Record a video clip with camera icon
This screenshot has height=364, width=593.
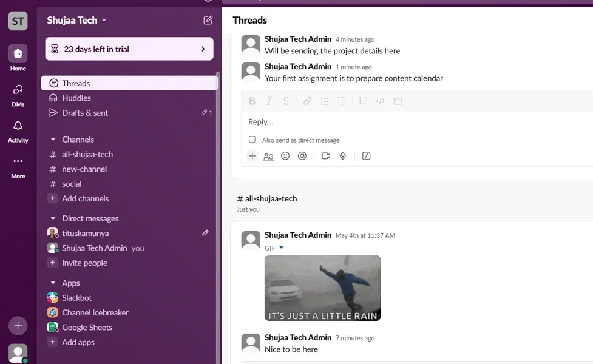(325, 156)
